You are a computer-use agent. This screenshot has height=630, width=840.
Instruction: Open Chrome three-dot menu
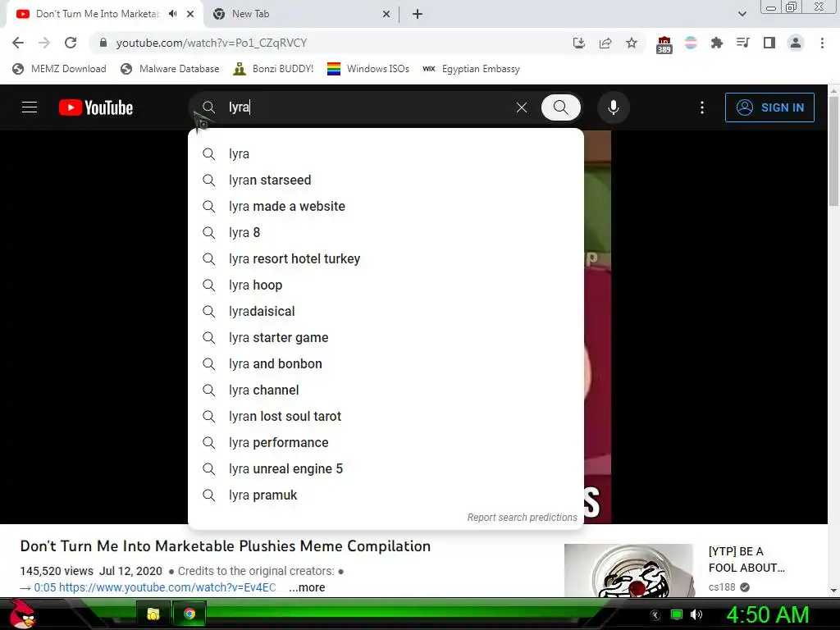pyautogui.click(x=822, y=43)
